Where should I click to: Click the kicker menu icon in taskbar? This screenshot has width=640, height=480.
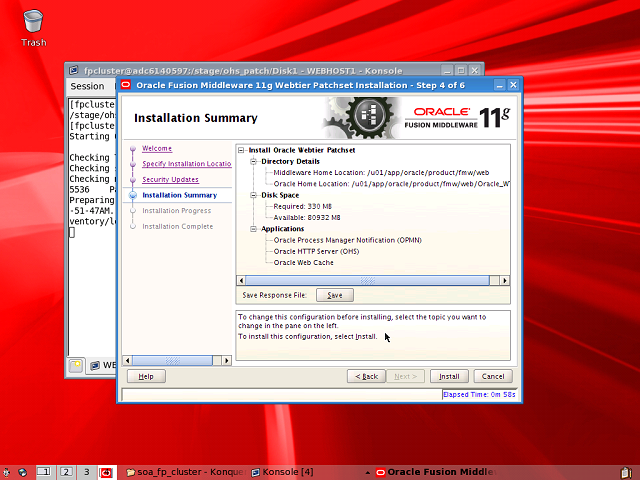6,472
